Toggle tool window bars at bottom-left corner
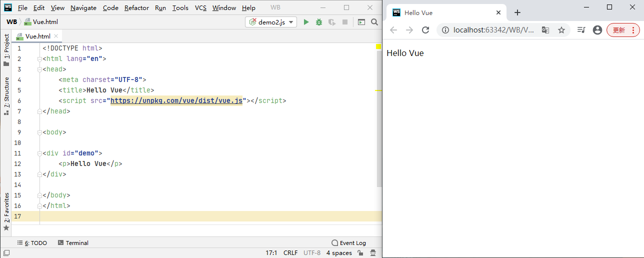 pos(6,253)
